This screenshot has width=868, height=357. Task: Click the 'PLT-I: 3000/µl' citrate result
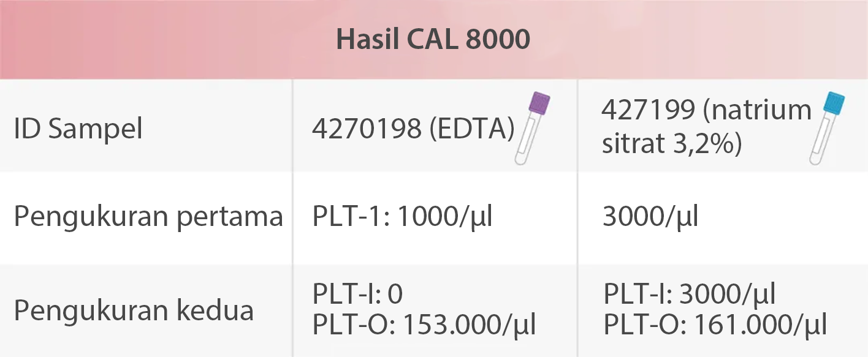pos(690,295)
